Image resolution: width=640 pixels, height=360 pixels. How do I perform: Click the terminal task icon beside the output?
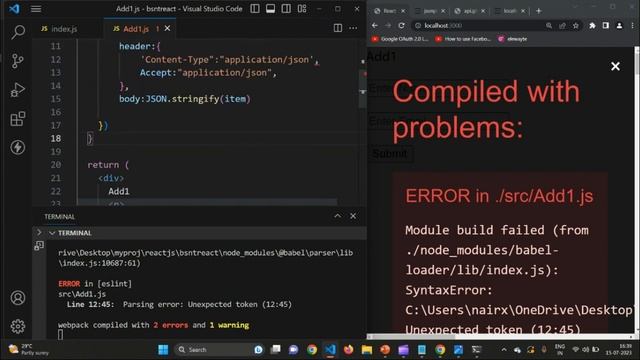pyautogui.click(x=39, y=245)
